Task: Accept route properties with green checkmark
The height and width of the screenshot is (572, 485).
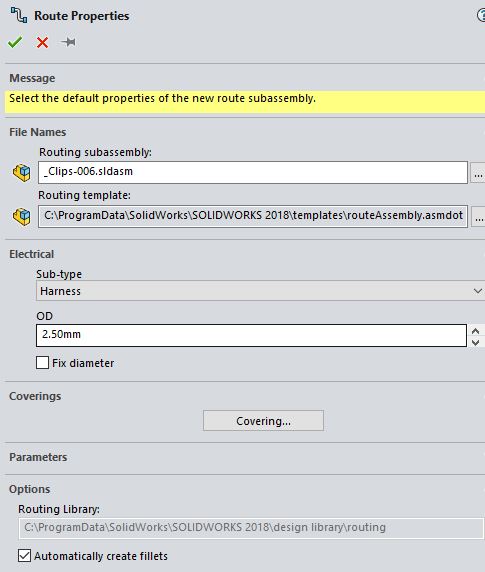Action: pyautogui.click(x=15, y=42)
